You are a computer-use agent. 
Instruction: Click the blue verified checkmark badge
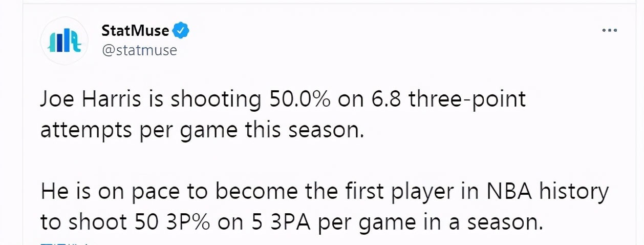point(181,31)
